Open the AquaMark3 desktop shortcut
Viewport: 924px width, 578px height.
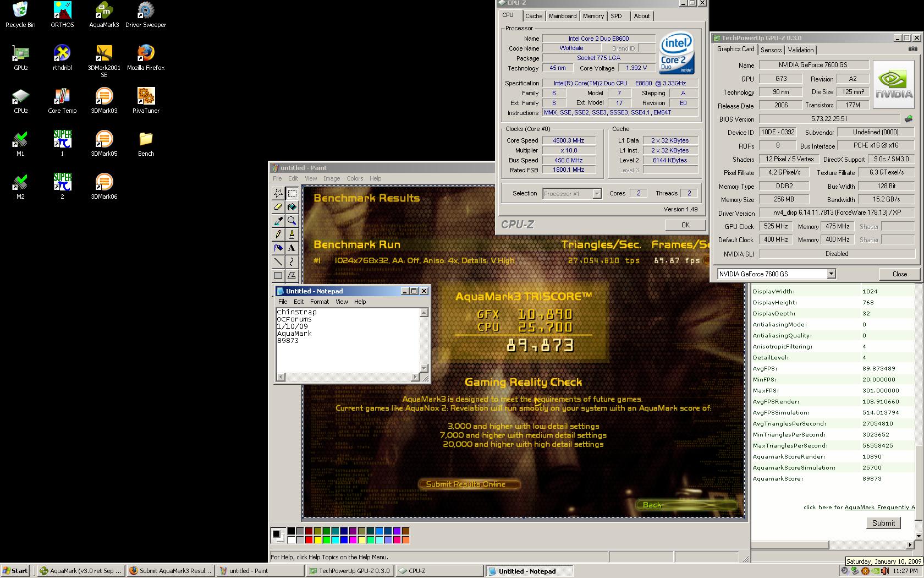point(104,15)
